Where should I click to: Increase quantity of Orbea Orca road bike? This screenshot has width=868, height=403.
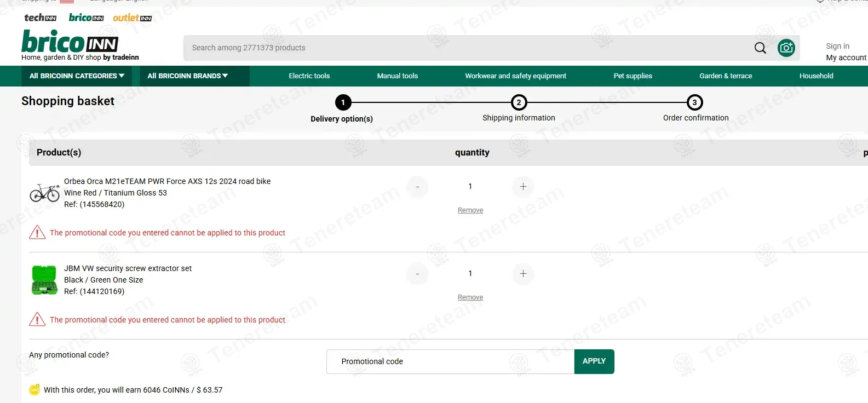tap(523, 187)
